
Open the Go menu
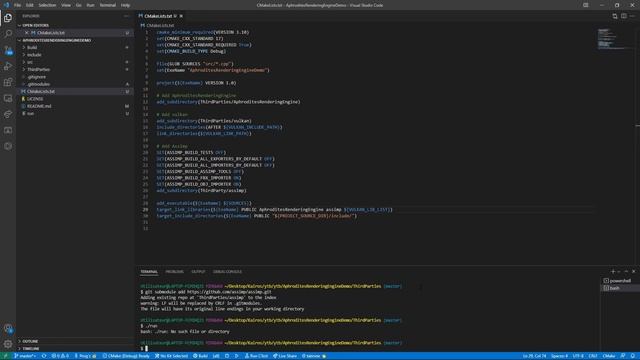pyautogui.click(x=79, y=5)
